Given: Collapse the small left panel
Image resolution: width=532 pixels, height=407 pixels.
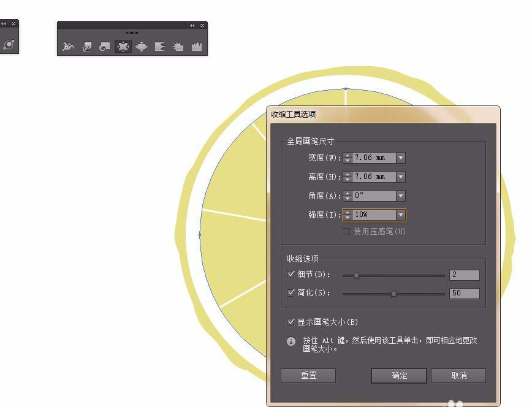Looking at the screenshot, I should click(4, 24).
